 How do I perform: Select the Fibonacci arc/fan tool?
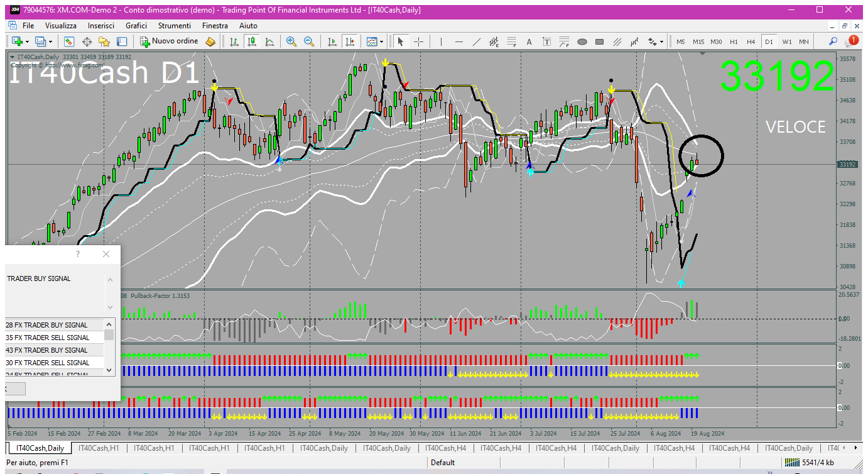pyautogui.click(x=564, y=41)
